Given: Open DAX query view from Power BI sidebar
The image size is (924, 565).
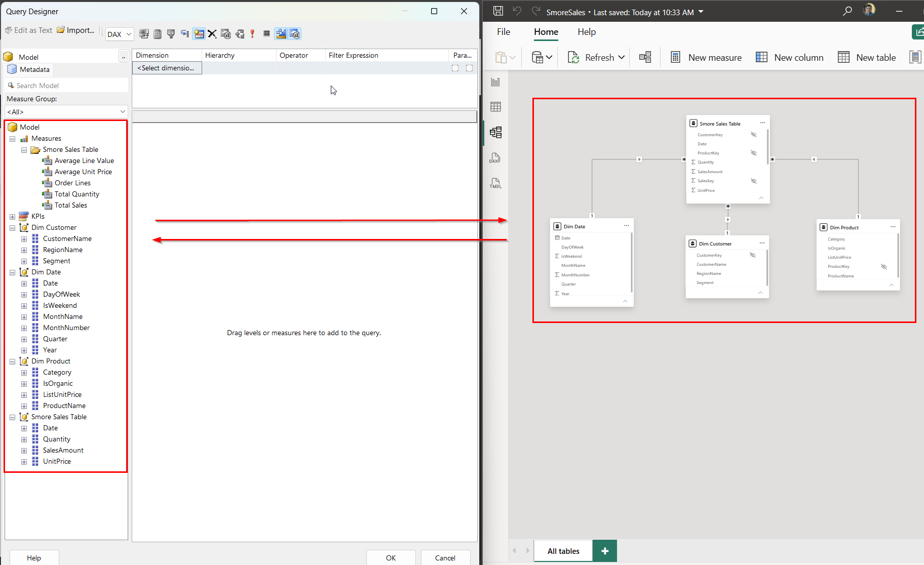Looking at the screenshot, I should pos(495,158).
